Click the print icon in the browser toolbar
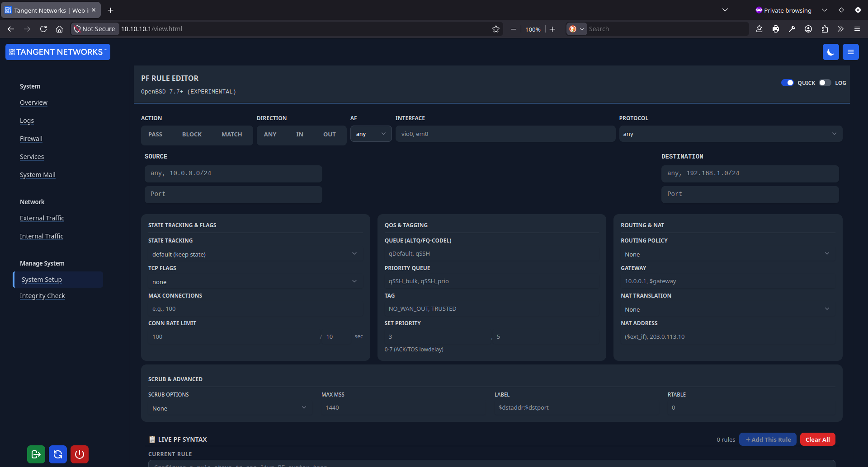This screenshot has width=868, height=467. coord(776,28)
